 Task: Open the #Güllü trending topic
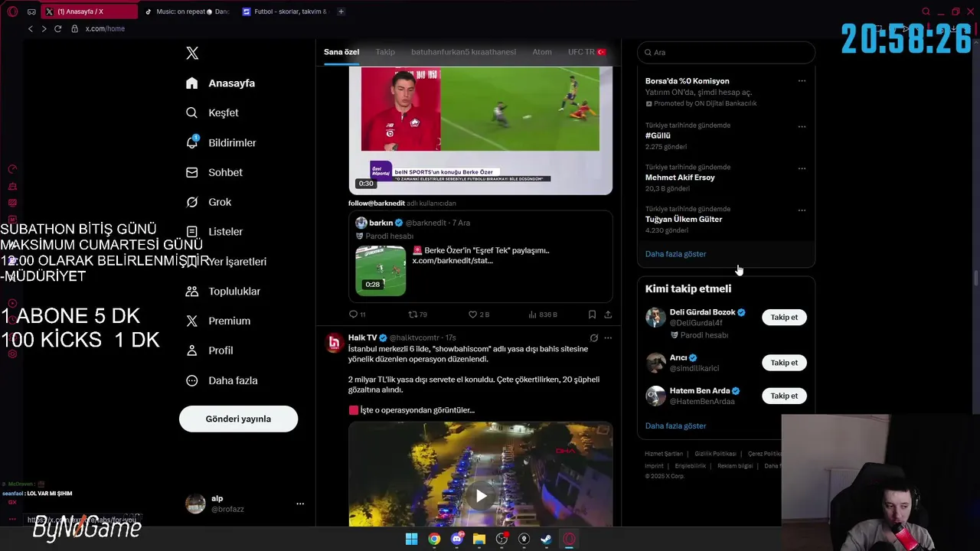coord(658,135)
